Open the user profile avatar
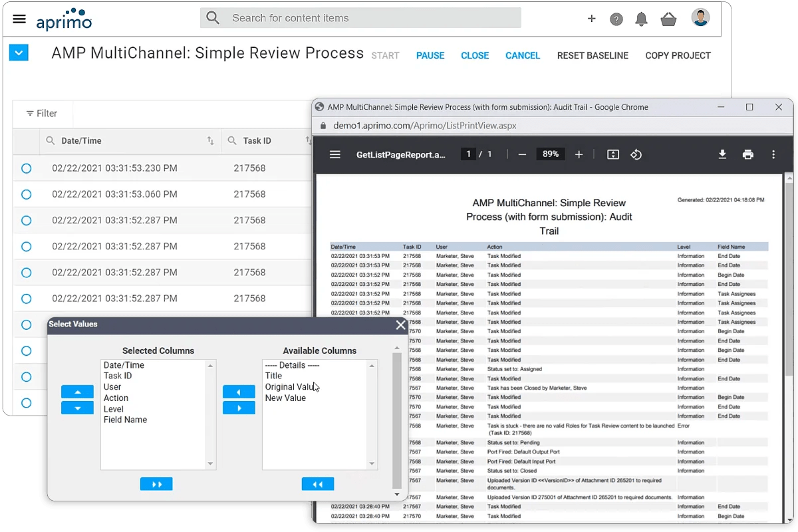The width and height of the screenshot is (798, 532). pyautogui.click(x=700, y=18)
